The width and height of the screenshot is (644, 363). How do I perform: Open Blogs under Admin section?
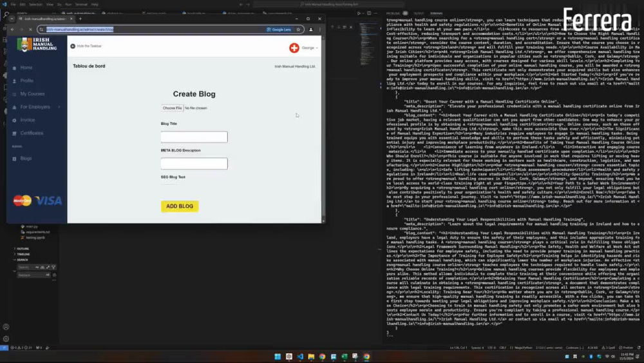pos(26,158)
